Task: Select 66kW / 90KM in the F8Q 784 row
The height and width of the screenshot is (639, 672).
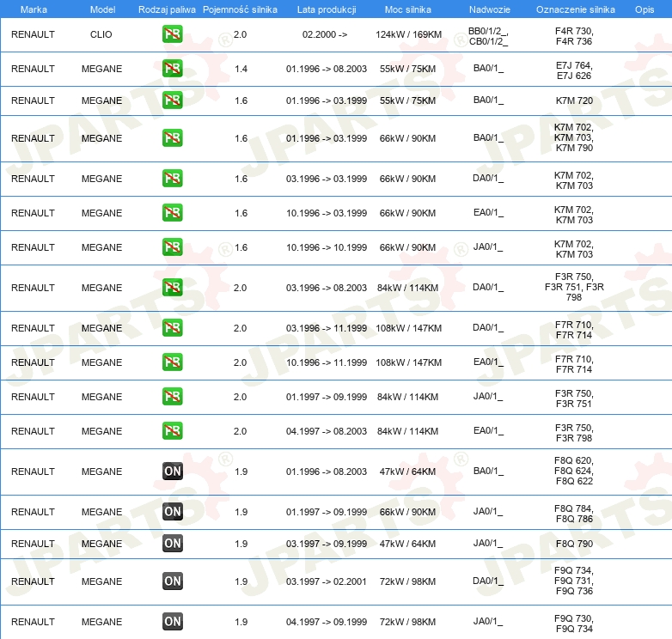Action: tap(407, 512)
